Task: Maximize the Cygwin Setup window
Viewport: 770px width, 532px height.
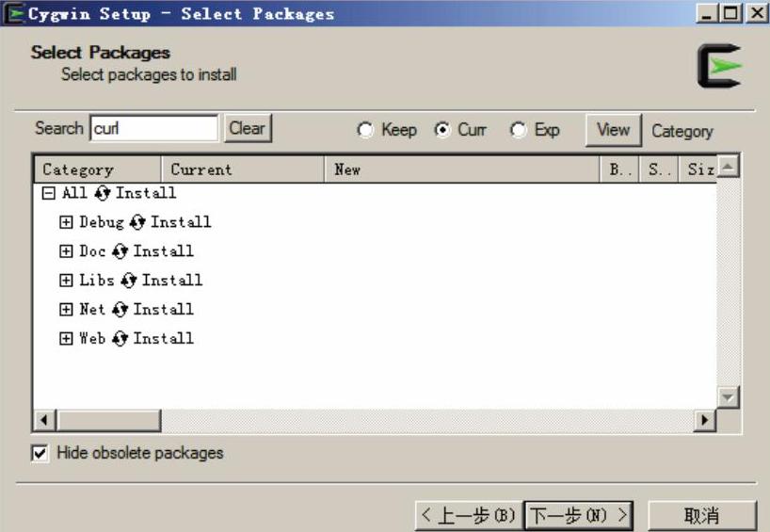Action: [730, 13]
